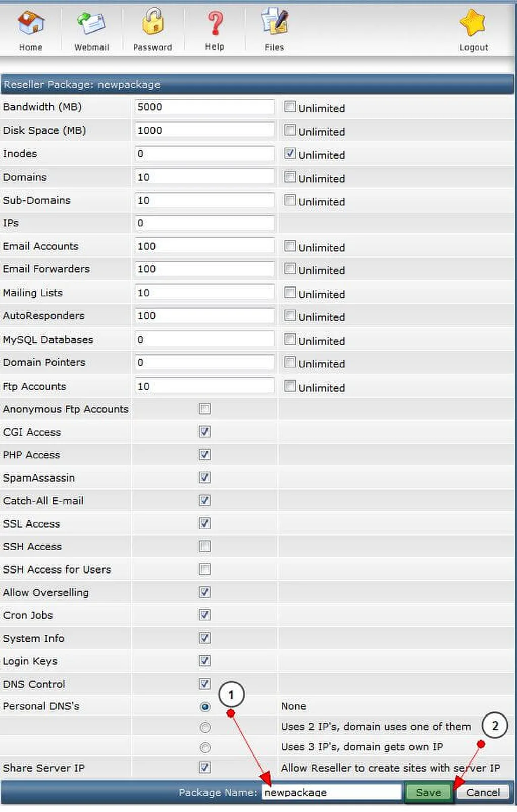Click the Email Accounts input field
Screen dimensions: 517x812
[x=204, y=246]
